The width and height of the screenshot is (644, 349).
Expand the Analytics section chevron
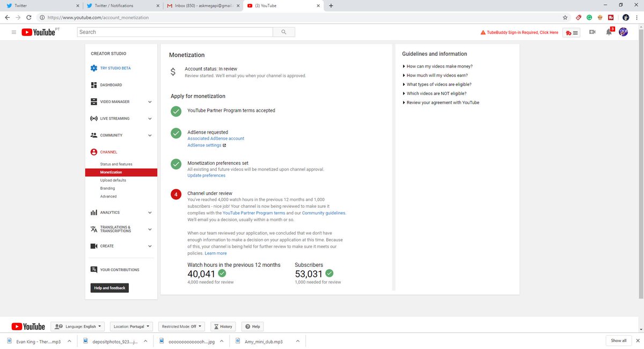150,213
